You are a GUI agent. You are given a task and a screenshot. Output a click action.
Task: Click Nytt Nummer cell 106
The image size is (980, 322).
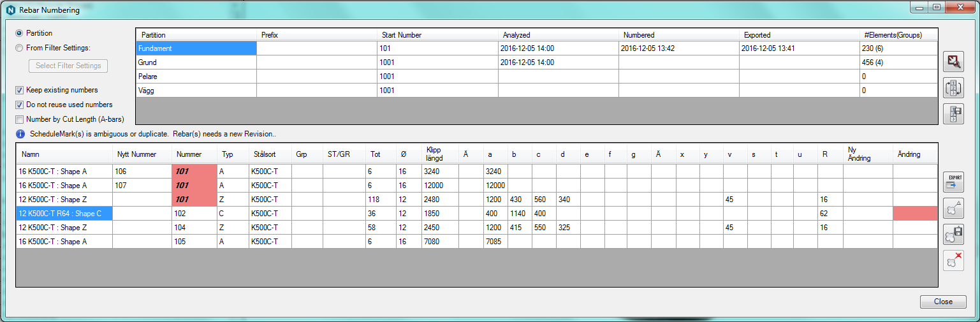(142, 172)
